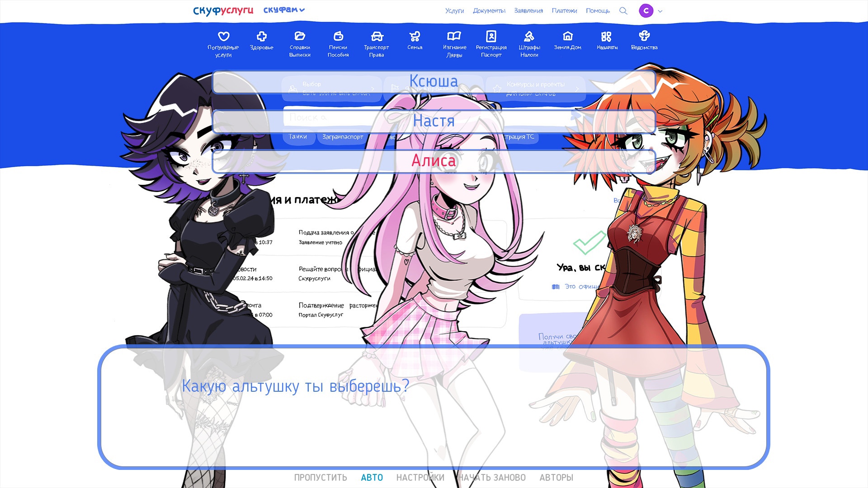Click ПРОПУСТИТЬ to skip dialogue
The height and width of the screenshot is (488, 868).
(x=321, y=478)
